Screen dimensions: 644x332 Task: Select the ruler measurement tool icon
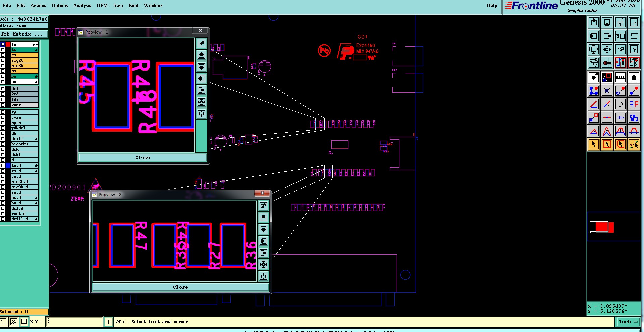click(620, 77)
